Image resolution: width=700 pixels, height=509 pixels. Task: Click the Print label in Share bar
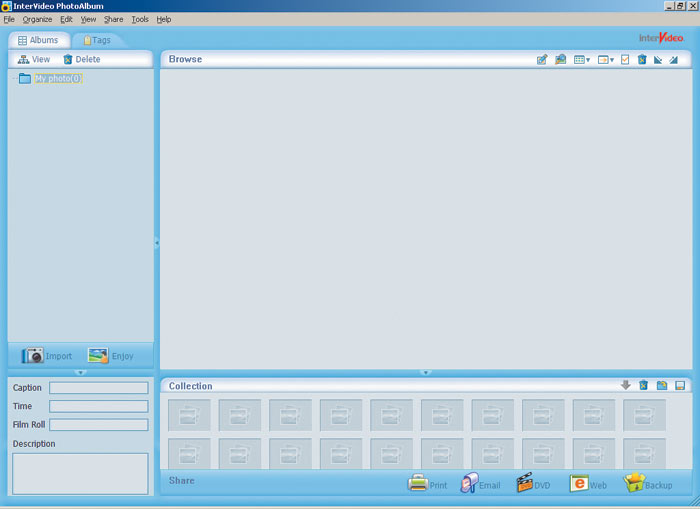click(438, 485)
